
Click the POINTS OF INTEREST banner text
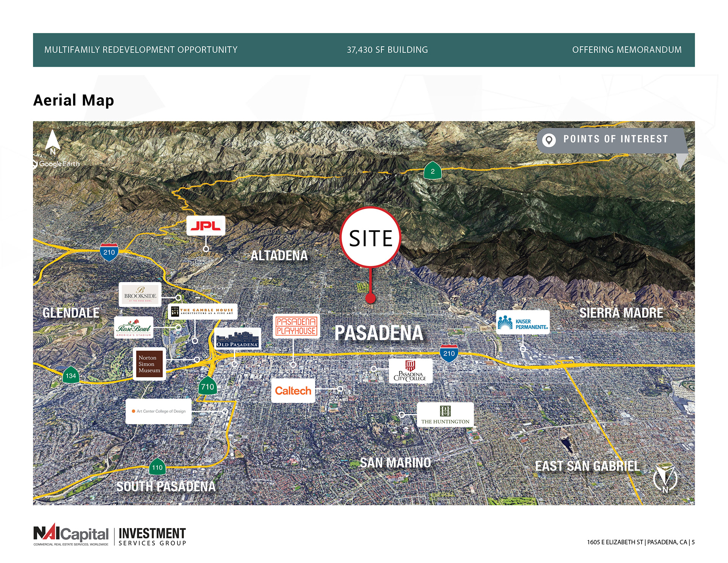point(615,139)
